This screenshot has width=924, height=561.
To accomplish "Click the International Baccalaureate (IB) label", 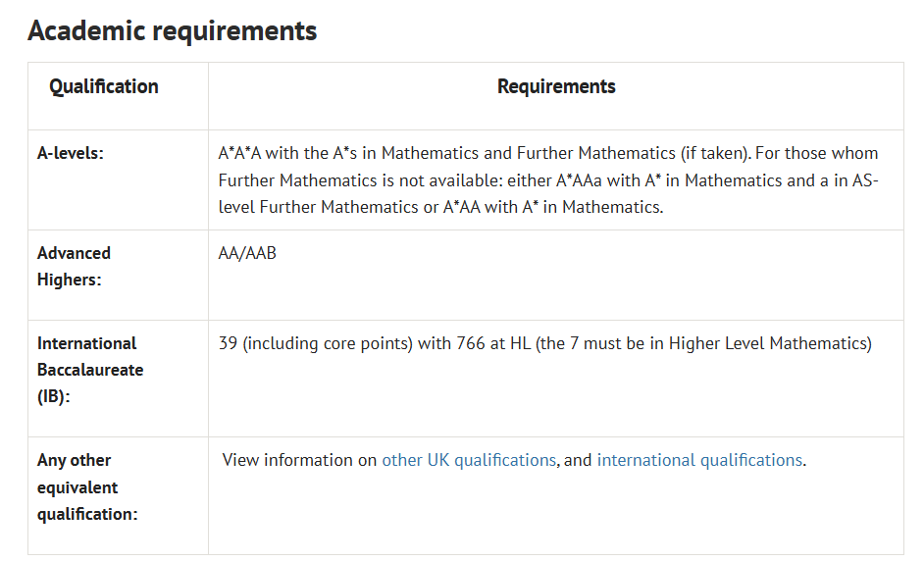I will click(x=90, y=370).
